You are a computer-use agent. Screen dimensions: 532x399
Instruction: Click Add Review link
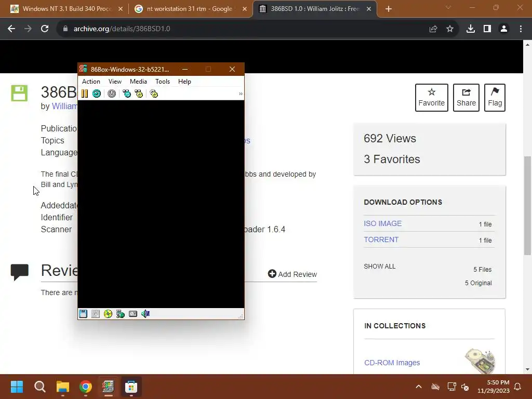pos(292,274)
